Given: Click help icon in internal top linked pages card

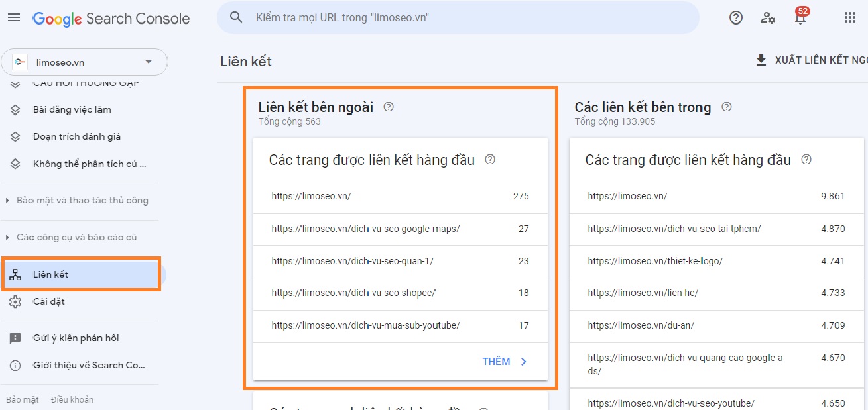Looking at the screenshot, I should coord(806,160).
